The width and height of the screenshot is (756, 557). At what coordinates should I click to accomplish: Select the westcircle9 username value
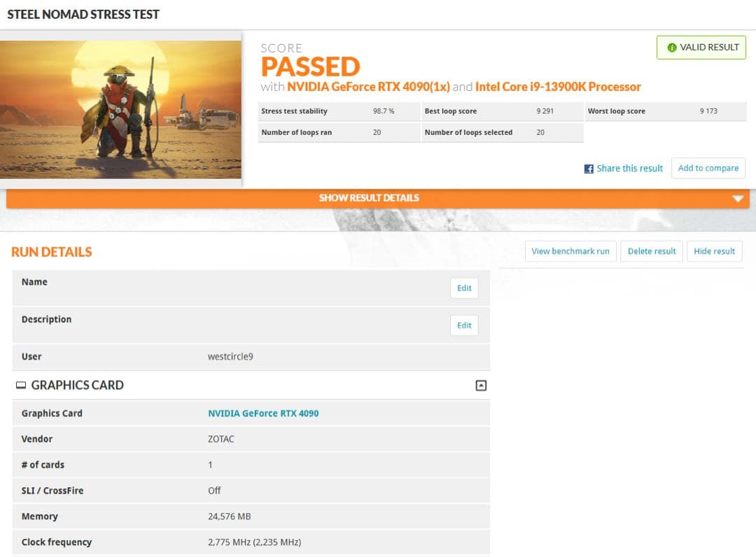pyautogui.click(x=230, y=357)
